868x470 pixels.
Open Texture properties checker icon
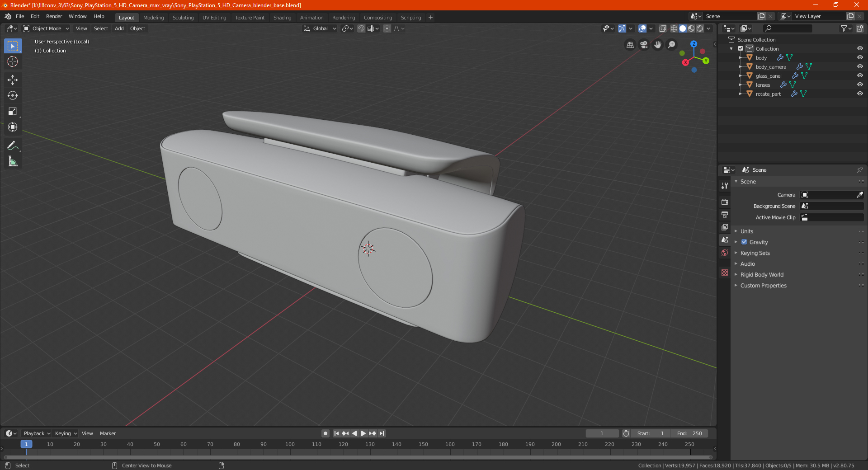click(725, 273)
